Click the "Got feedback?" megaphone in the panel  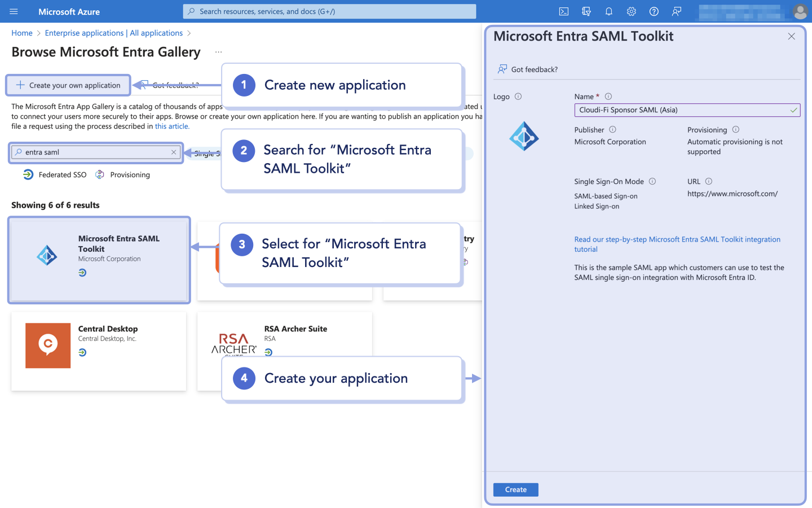501,69
